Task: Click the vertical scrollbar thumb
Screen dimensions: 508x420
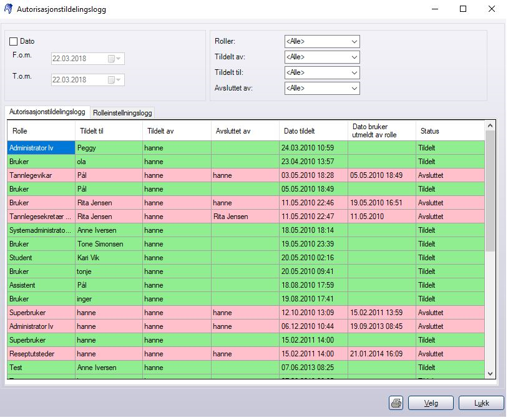Action: click(x=490, y=191)
